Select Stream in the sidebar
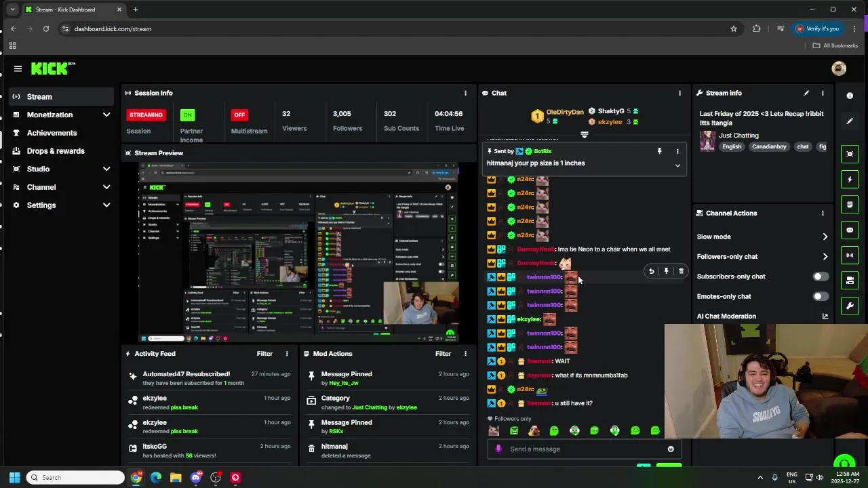 point(60,97)
